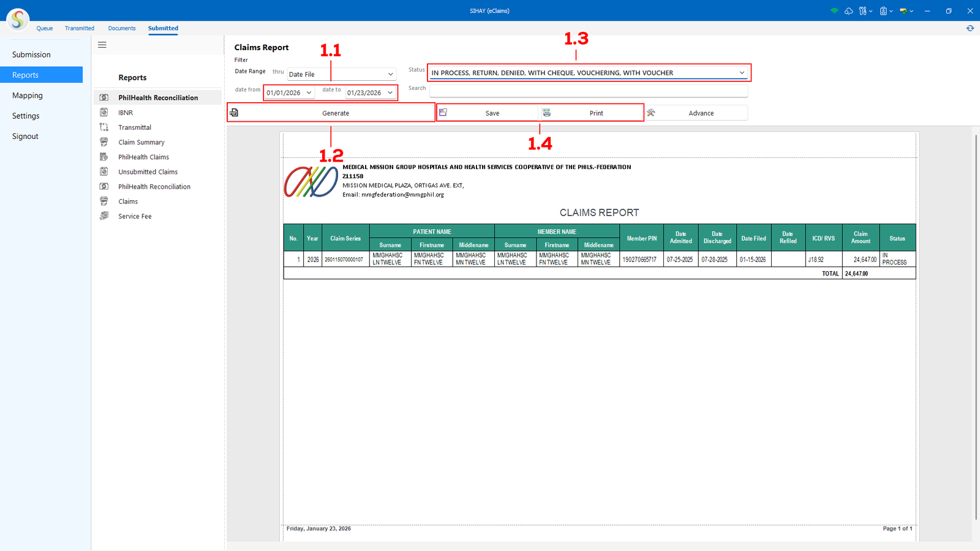The image size is (980, 551).
Task: Click the Service Fee report icon
Action: [104, 216]
